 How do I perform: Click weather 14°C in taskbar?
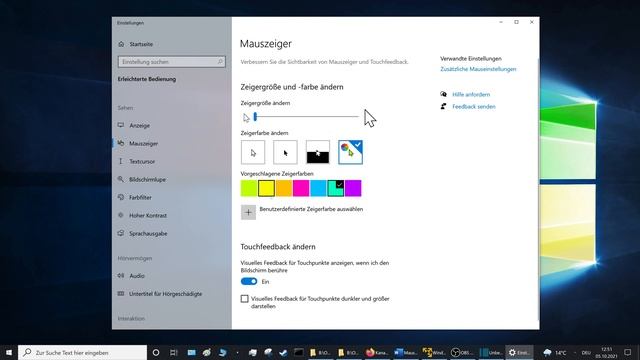tap(555, 352)
